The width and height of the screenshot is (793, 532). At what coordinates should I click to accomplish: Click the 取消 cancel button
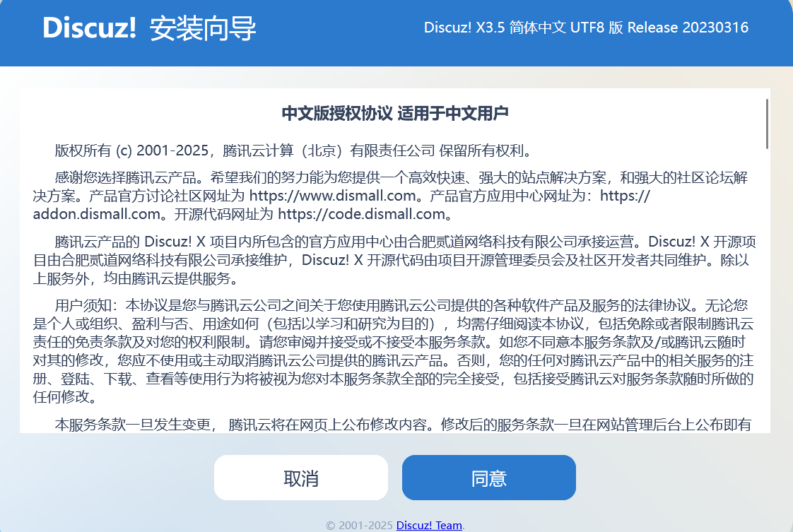click(x=301, y=478)
